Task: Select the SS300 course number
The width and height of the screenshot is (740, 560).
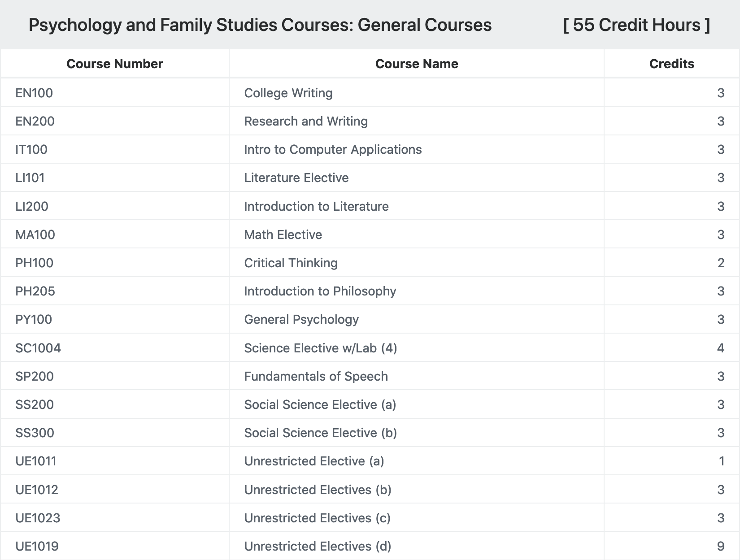Action: 35,433
